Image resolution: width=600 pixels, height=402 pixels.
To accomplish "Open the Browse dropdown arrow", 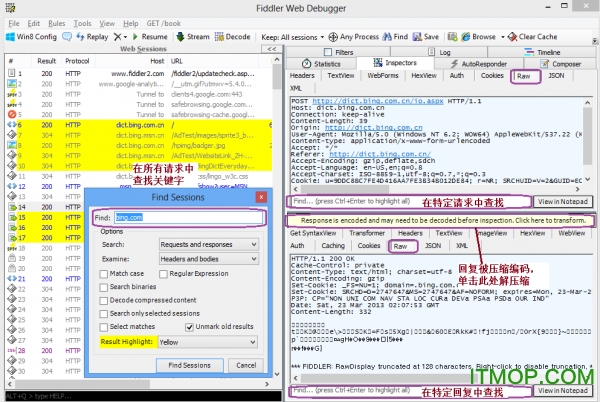I will (x=502, y=37).
